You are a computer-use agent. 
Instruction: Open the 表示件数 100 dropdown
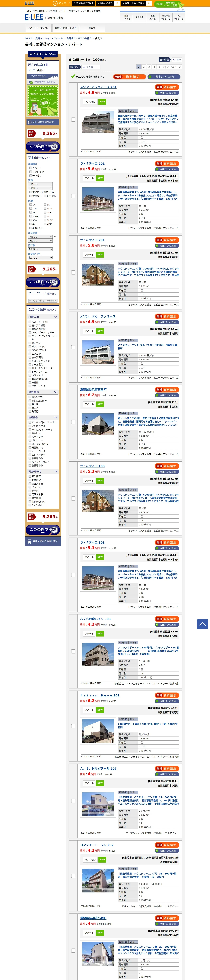[x=176, y=60]
